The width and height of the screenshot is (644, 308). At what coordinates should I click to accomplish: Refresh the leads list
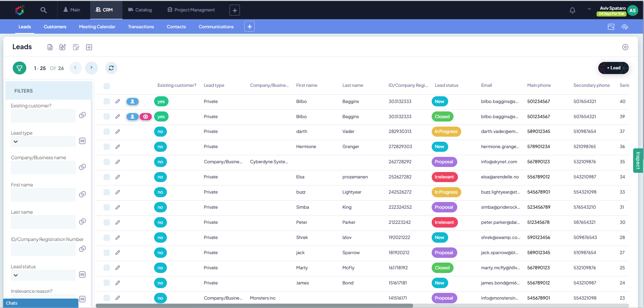click(111, 68)
